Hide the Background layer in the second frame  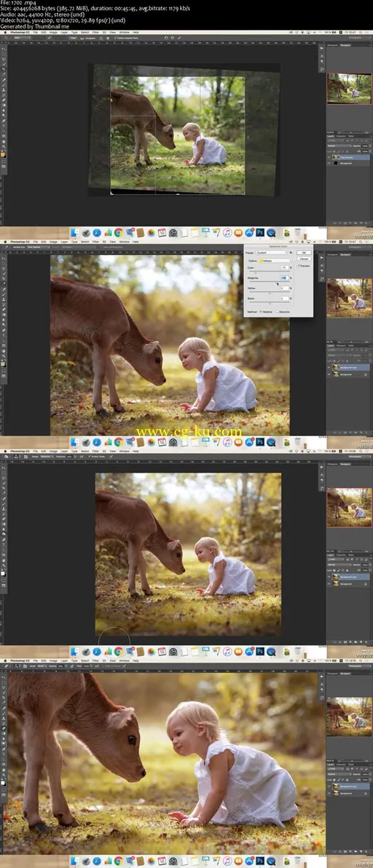pyautogui.click(x=329, y=374)
